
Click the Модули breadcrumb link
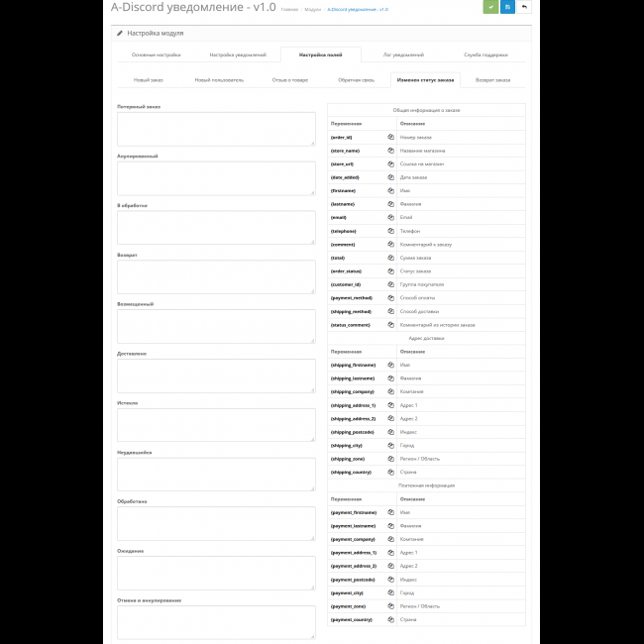(312, 9)
